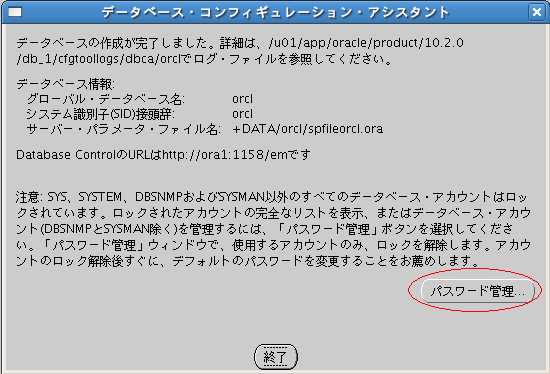
Task: Open the window menu icon in title bar
Action: coord(15,12)
